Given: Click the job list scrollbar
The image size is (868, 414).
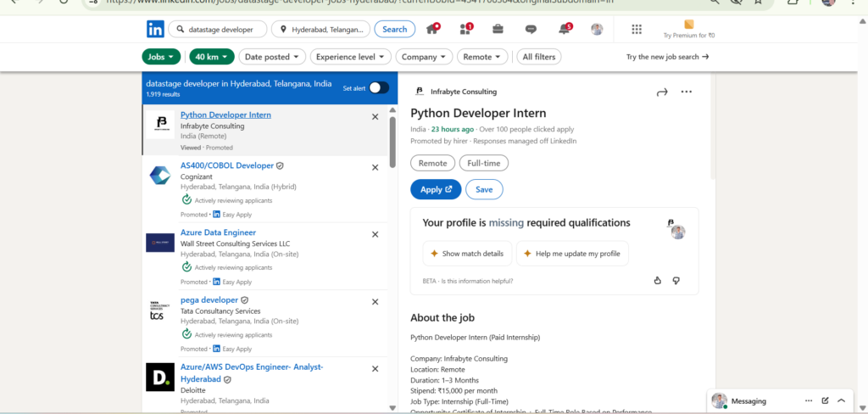Looking at the screenshot, I should coord(393,142).
